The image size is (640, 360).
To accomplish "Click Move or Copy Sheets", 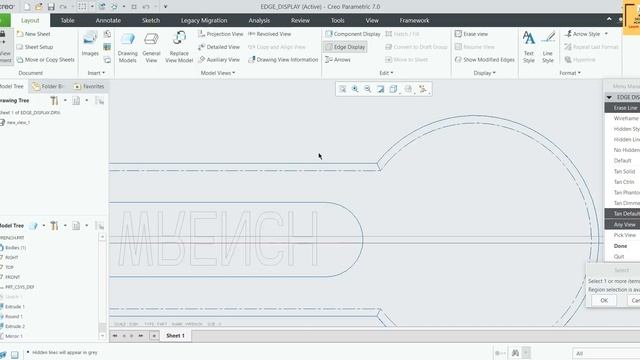I will (45, 60).
